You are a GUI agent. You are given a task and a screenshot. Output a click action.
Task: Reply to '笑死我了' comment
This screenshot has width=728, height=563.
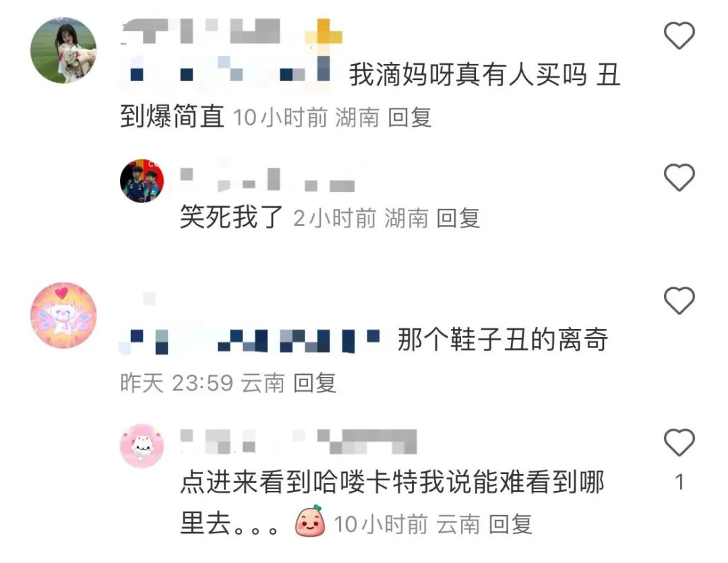[458, 218]
